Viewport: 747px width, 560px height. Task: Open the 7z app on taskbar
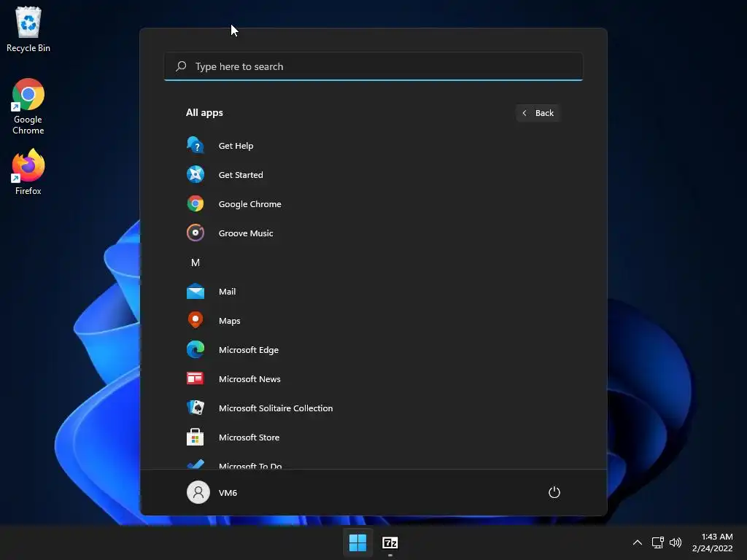390,542
